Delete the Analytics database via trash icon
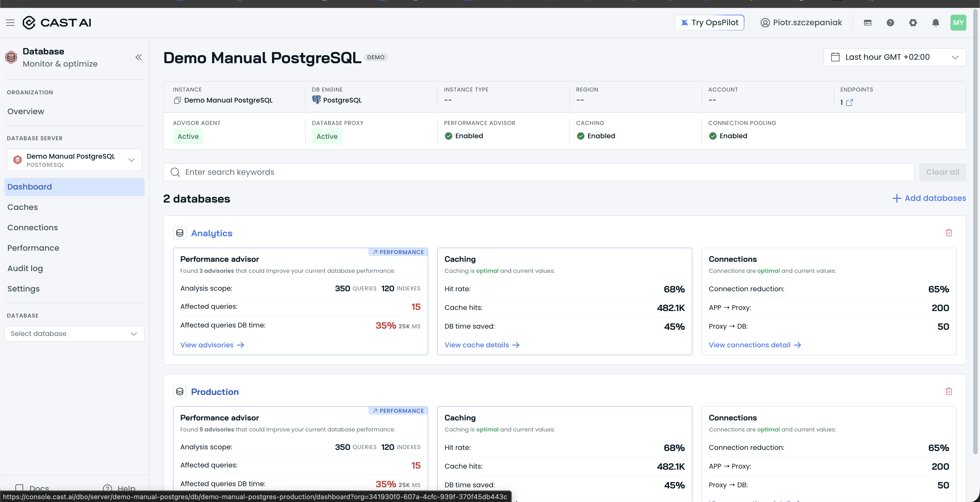The width and height of the screenshot is (980, 502). click(949, 233)
